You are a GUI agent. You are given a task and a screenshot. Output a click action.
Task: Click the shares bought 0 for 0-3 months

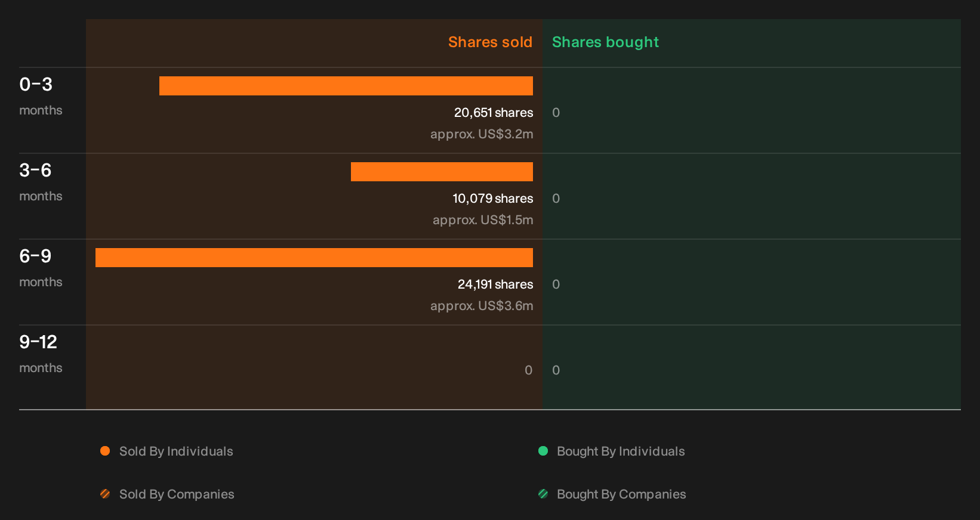pyautogui.click(x=556, y=113)
